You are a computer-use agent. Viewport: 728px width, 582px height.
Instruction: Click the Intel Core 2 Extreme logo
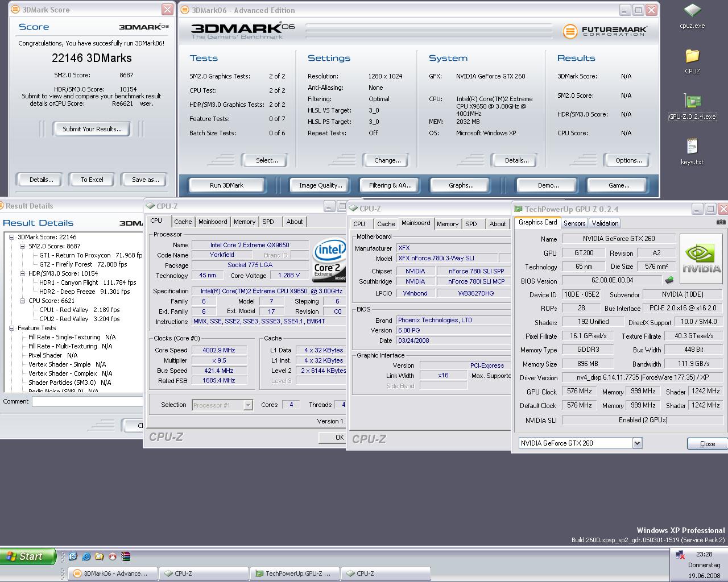pos(329,260)
